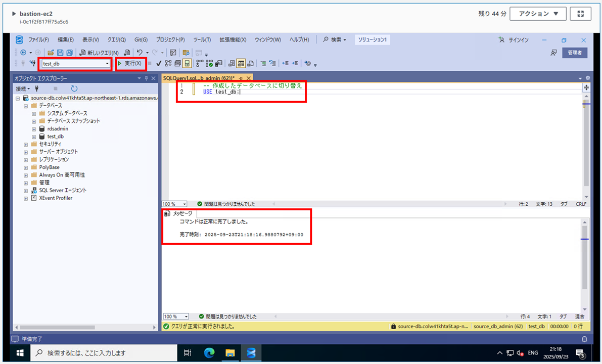This screenshot has width=602, height=364.
Task: Click the uncomment selected lines icon
Action: click(x=272, y=63)
